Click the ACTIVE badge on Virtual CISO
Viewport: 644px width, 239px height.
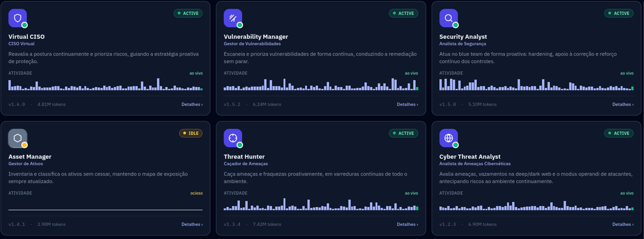point(188,13)
